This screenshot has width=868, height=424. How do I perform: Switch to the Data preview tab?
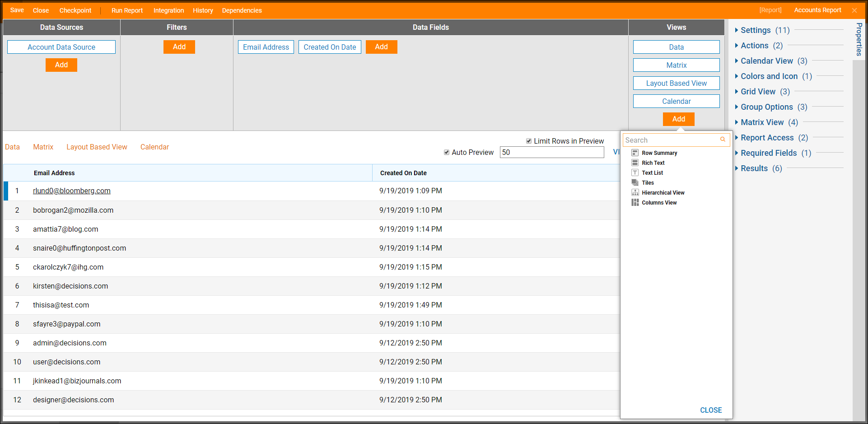point(12,147)
